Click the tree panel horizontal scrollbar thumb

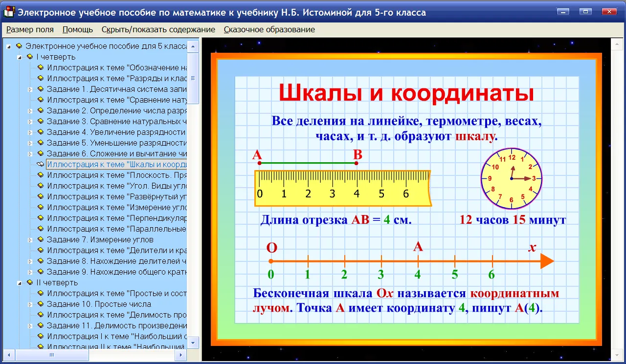pyautogui.click(x=51, y=355)
